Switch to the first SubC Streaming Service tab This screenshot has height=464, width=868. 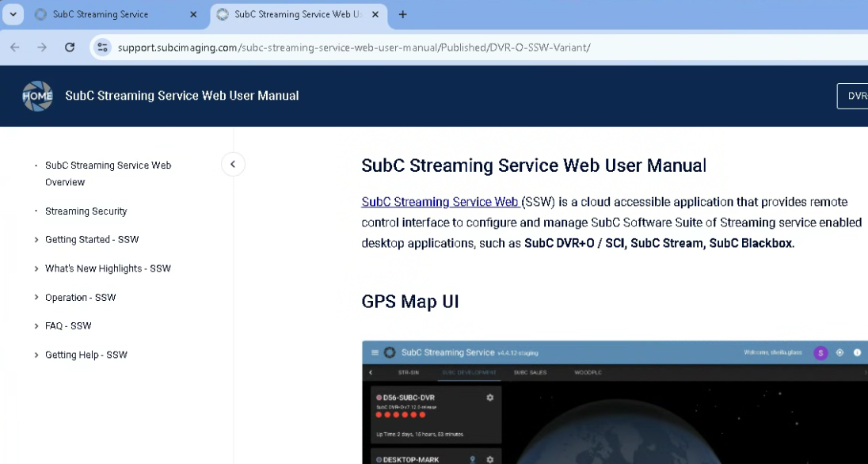(107, 14)
